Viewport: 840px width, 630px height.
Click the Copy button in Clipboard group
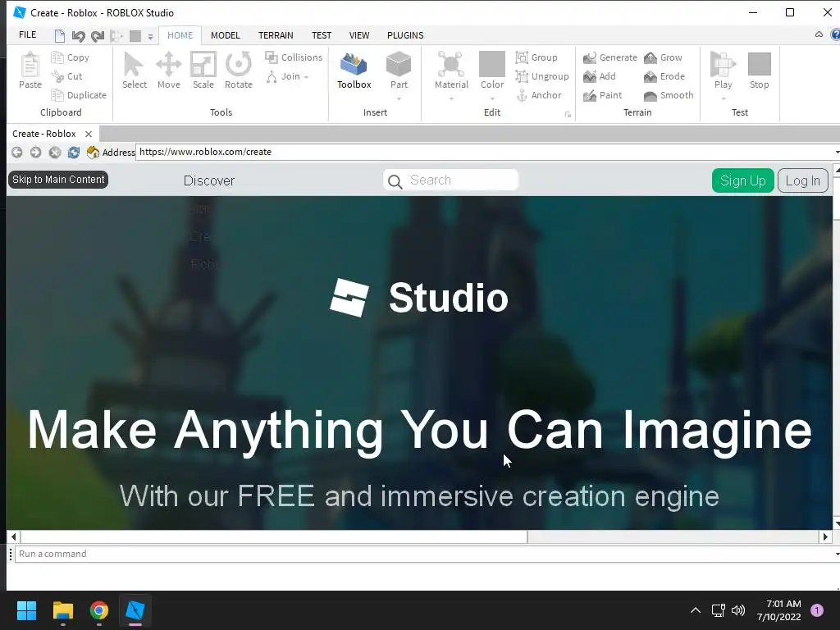tap(71, 57)
